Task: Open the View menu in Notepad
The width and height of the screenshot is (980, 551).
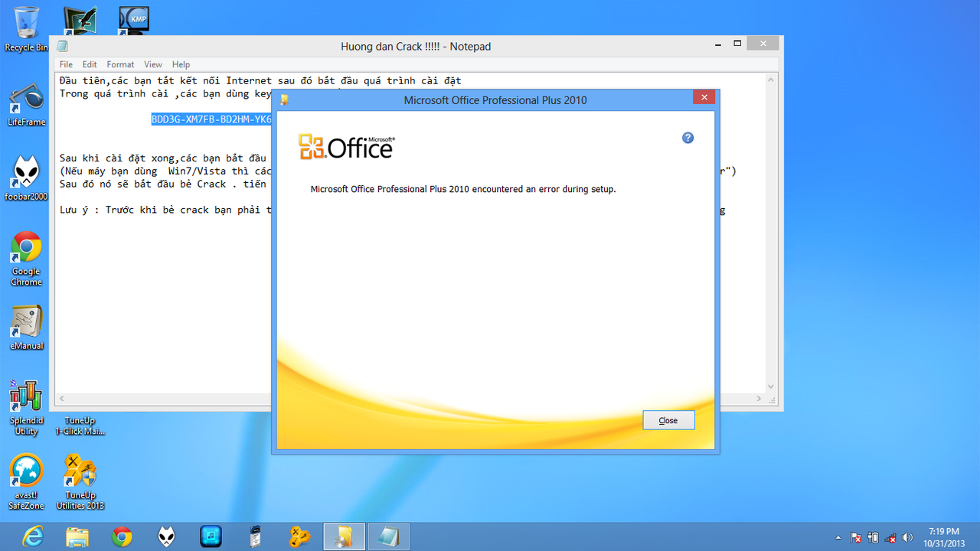Action: pyautogui.click(x=153, y=64)
